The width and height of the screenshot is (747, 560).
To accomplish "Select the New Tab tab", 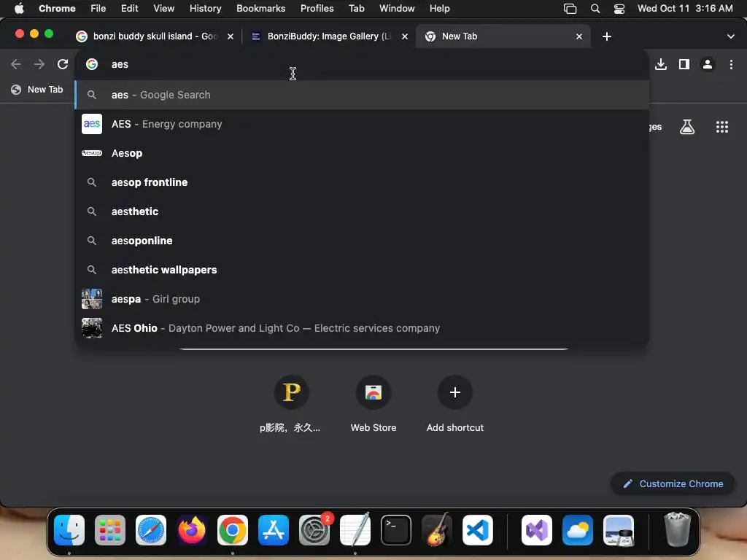I will pos(503,36).
